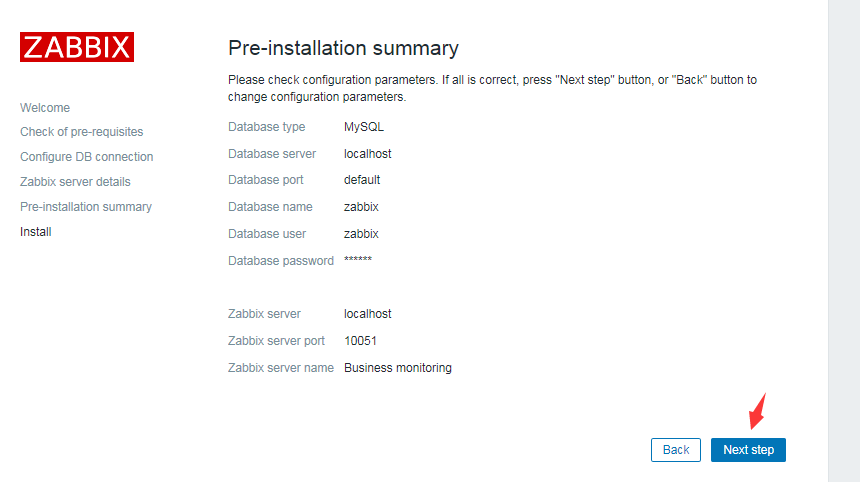Viewport: 860px width, 482px height.
Task: Select Check of pre-requisites step
Action: pos(81,132)
